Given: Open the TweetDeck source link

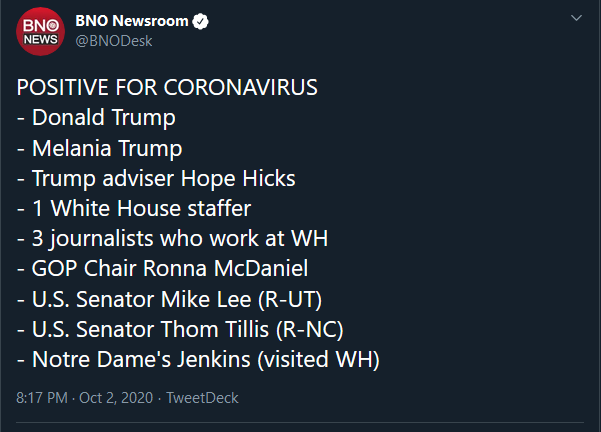Looking at the screenshot, I should (x=202, y=398).
